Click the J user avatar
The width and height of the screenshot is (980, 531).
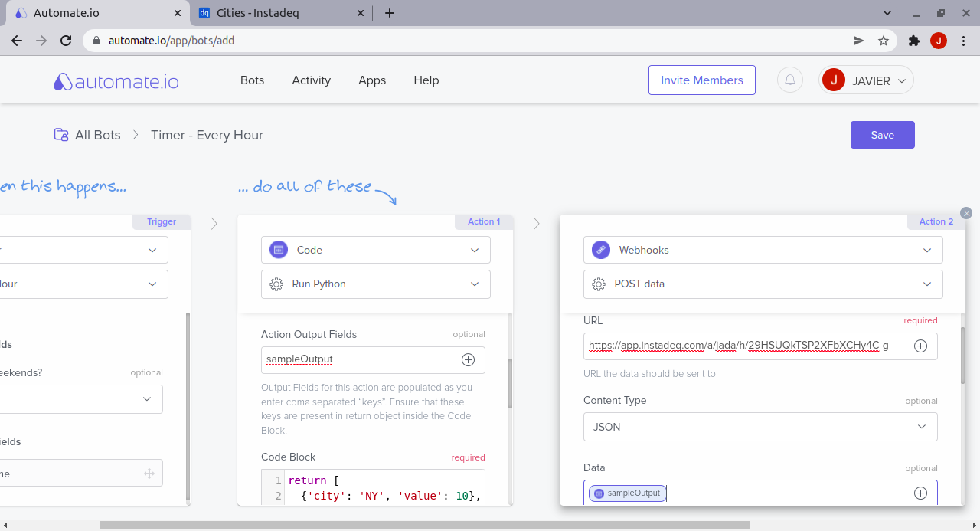833,80
